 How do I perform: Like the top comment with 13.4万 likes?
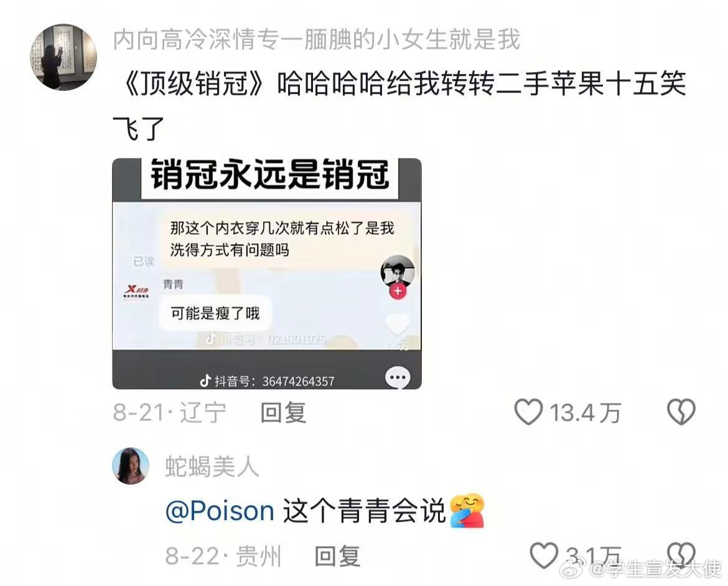pos(528,412)
